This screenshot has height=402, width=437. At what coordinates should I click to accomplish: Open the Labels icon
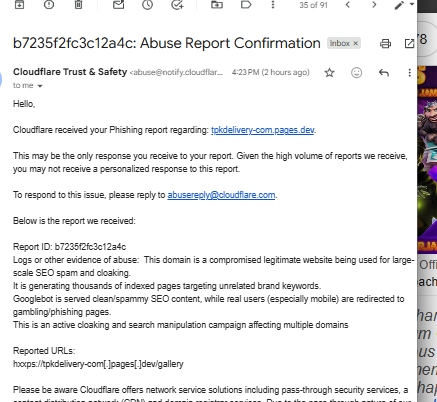246,4
